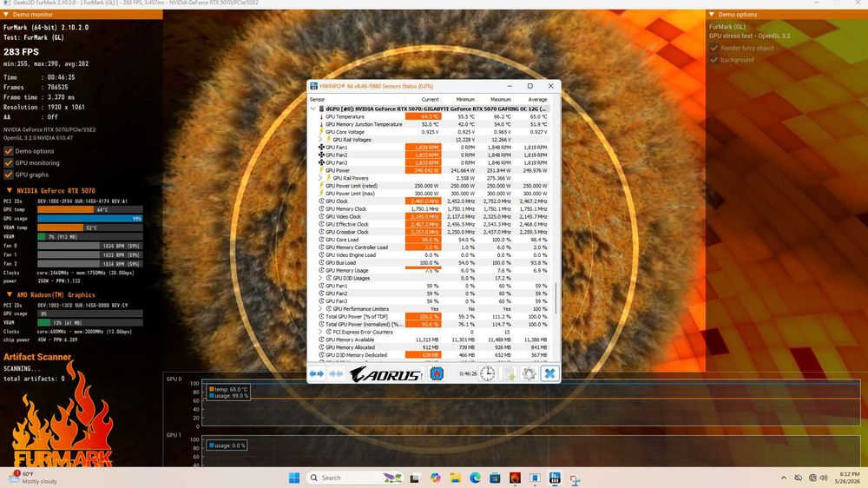Click the blue chip flame icon in HWiNFO

point(437,374)
